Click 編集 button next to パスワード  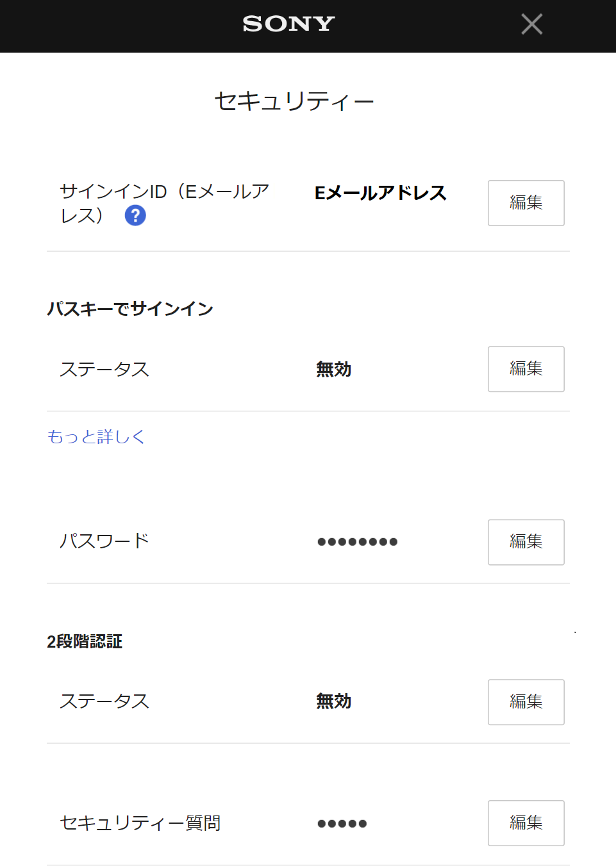[x=526, y=542]
